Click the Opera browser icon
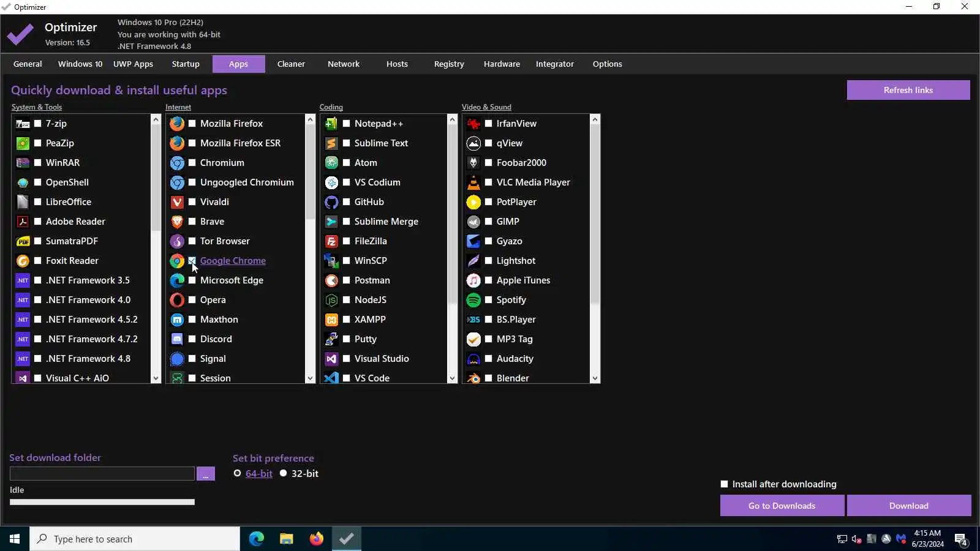Screen dimensions: 980x551 click(x=177, y=300)
